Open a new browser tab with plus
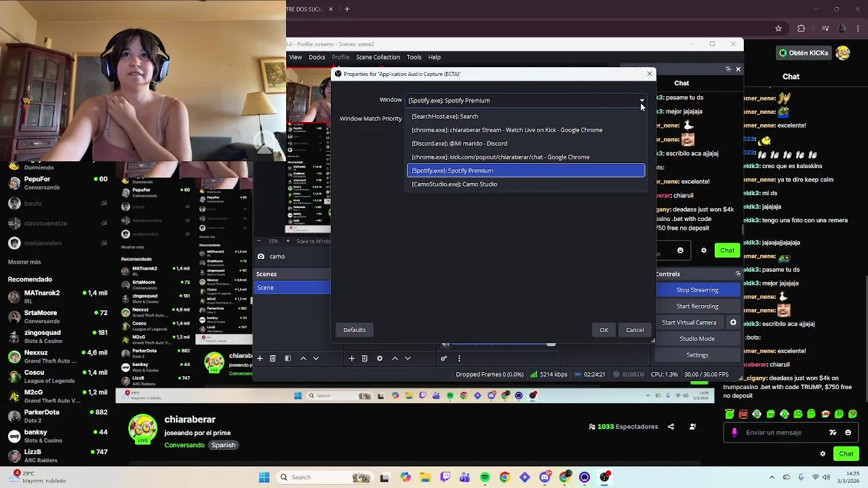The width and height of the screenshot is (868, 488). click(x=347, y=9)
